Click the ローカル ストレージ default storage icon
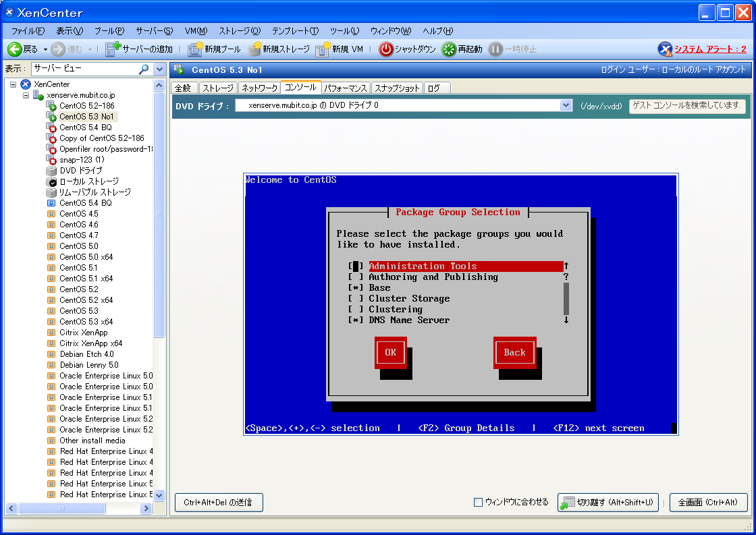Screen dimensions: 756x535 (51, 181)
